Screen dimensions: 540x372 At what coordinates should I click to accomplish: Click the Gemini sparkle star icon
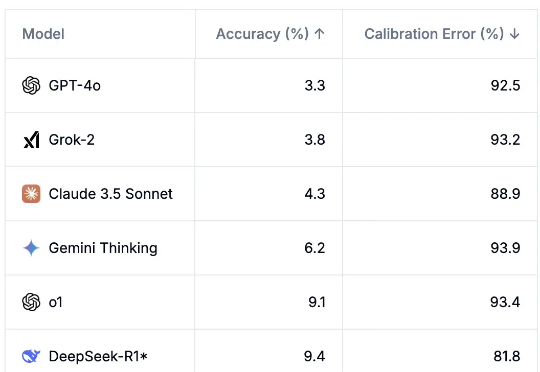pos(31,248)
